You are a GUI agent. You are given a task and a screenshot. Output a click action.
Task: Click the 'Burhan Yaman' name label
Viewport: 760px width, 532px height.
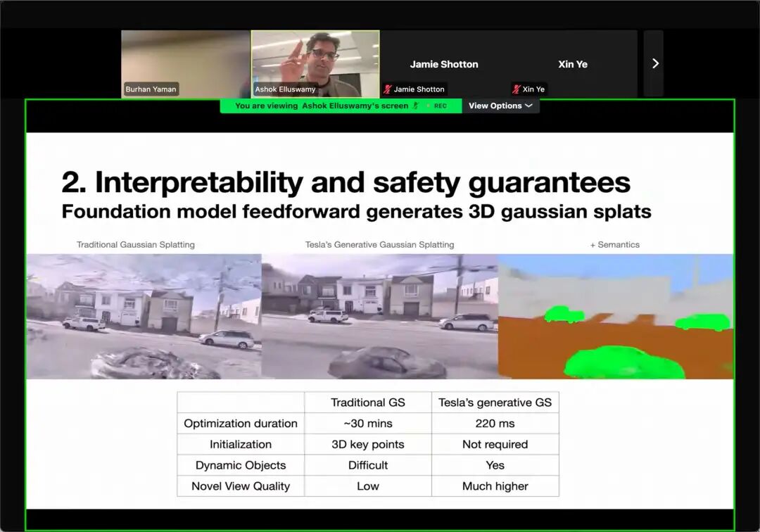151,89
